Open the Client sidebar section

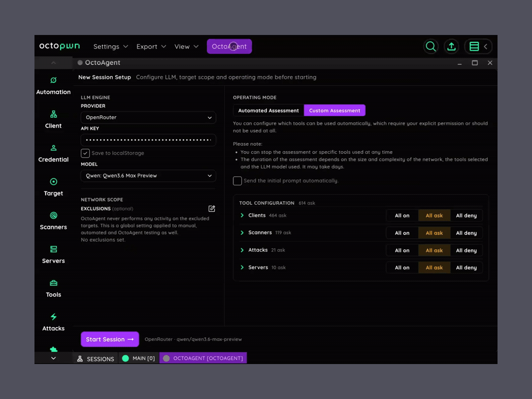coord(53,119)
